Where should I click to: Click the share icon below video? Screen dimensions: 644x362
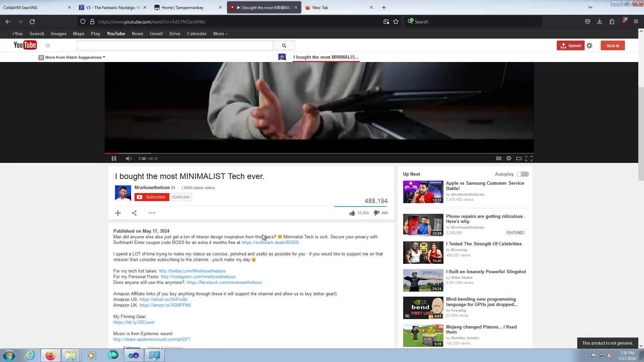pos(134,213)
